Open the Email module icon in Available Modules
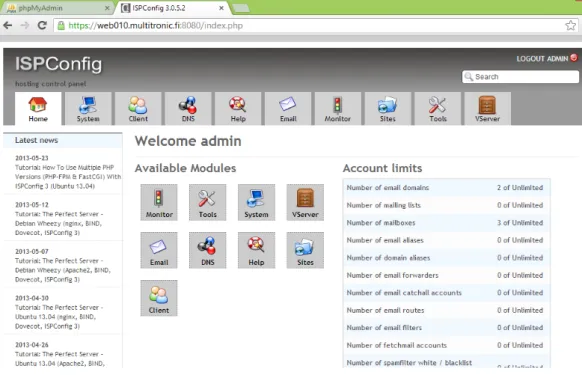 (159, 250)
